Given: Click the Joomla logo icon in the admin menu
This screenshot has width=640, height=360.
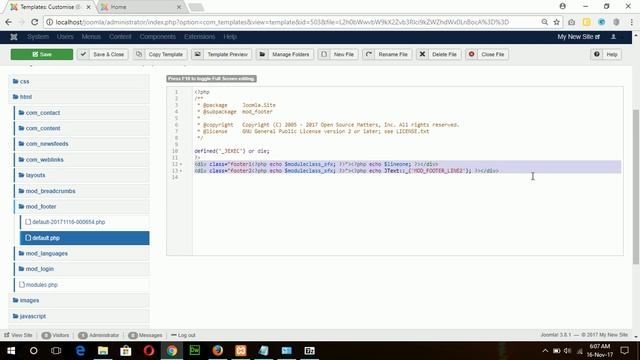Looking at the screenshot, I should [14, 37].
